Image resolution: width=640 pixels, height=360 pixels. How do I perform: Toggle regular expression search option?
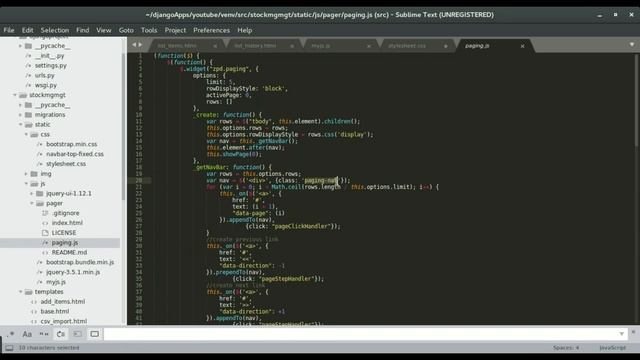10,334
